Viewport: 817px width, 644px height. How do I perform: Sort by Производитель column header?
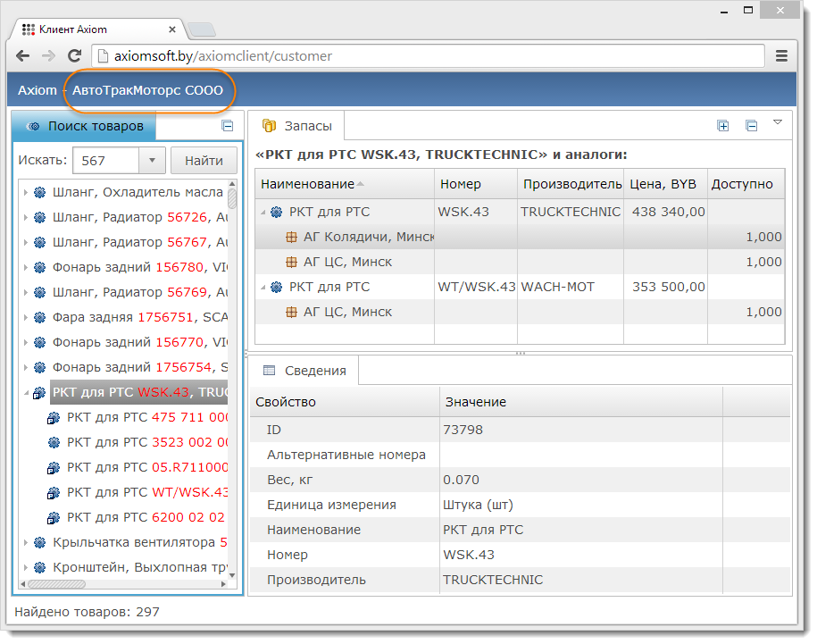pyautogui.click(x=571, y=184)
